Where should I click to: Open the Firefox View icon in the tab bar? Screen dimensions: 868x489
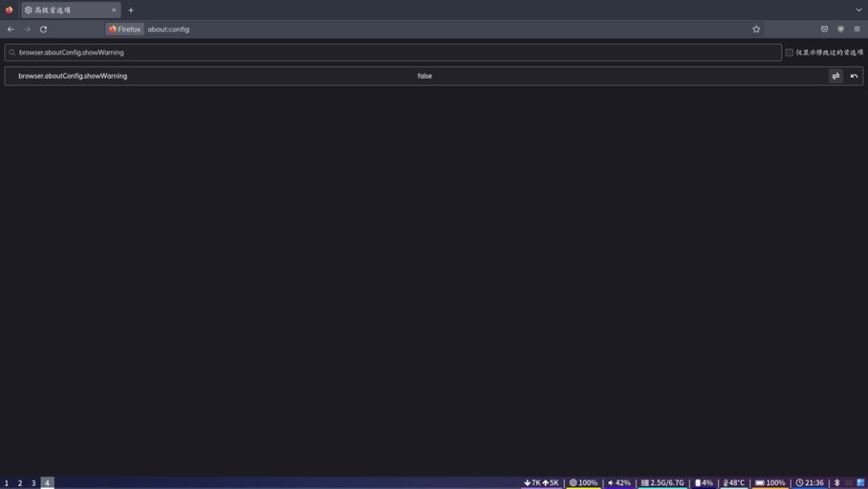coord(9,10)
